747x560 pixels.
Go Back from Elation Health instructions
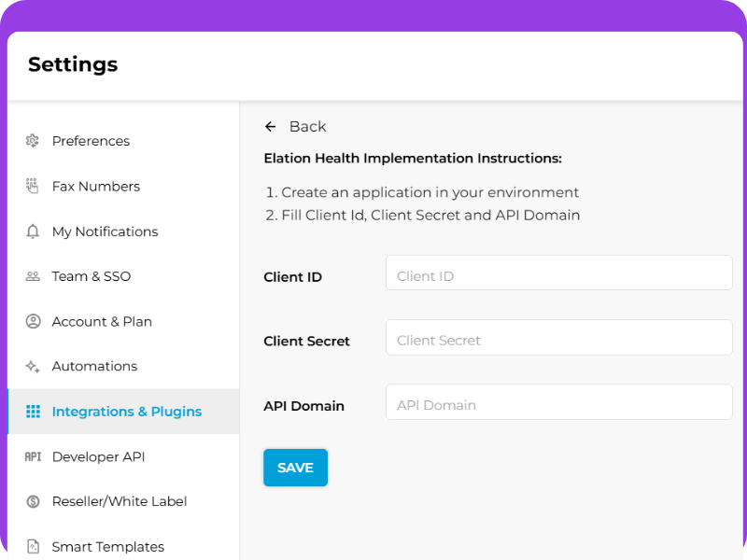[x=308, y=126]
